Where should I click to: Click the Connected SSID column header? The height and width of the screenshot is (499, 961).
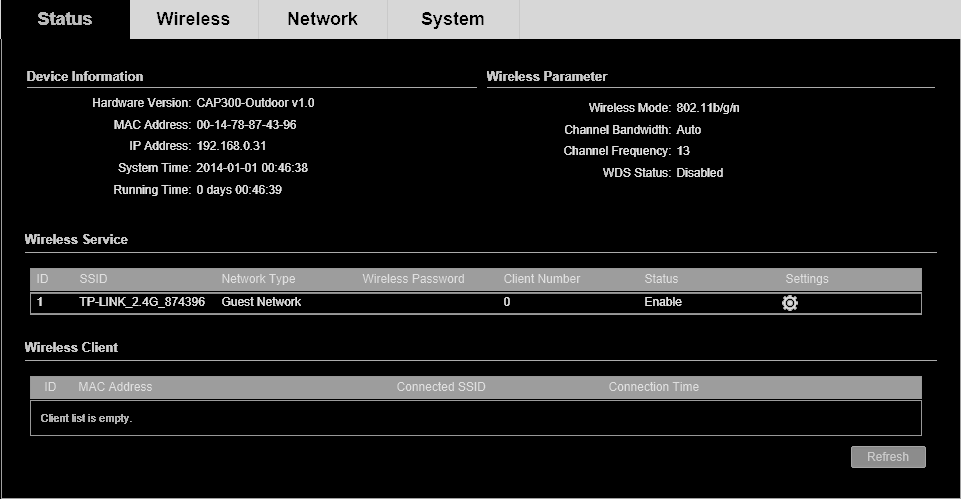pos(441,387)
